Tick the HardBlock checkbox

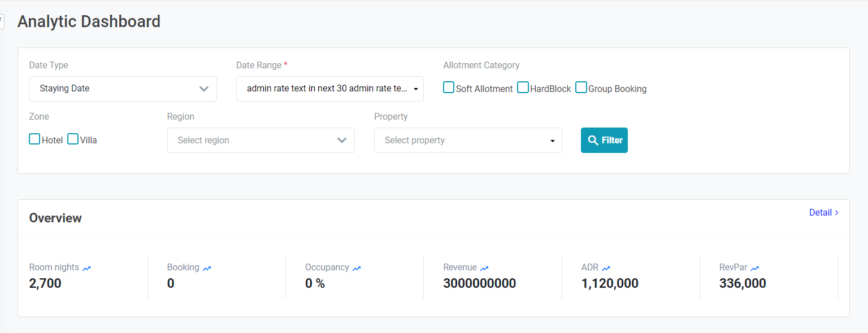click(523, 87)
